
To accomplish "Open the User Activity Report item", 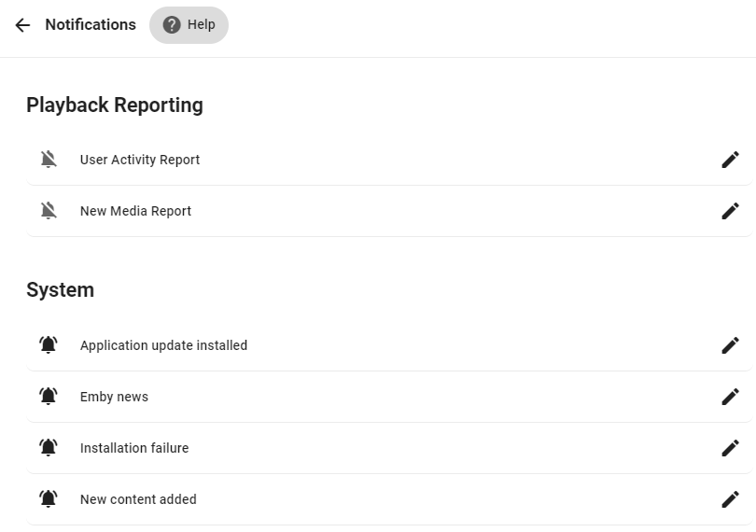I will pyautogui.click(x=140, y=160).
